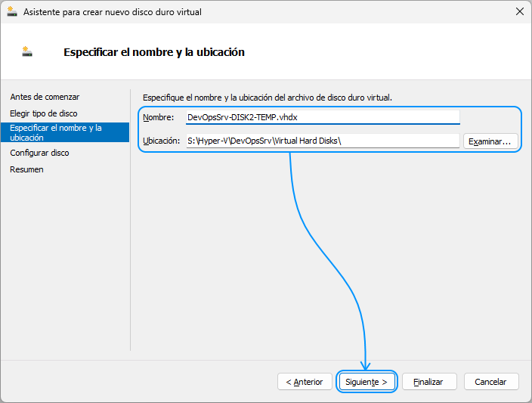Open the Configurar disco step
The image size is (532, 403).
(39, 153)
